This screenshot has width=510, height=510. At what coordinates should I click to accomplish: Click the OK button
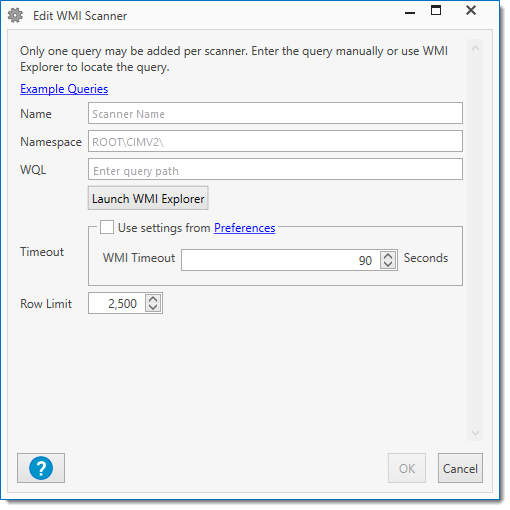point(407,468)
